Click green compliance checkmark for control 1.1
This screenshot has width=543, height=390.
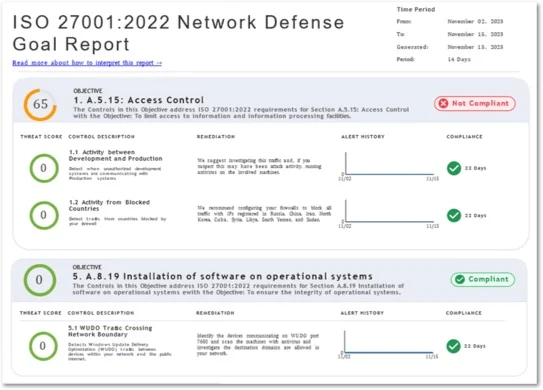(454, 168)
